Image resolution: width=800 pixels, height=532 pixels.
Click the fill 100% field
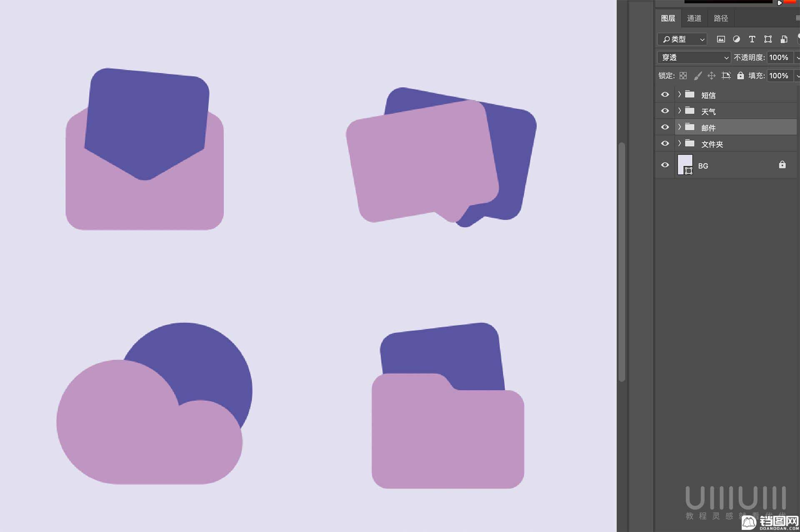780,76
